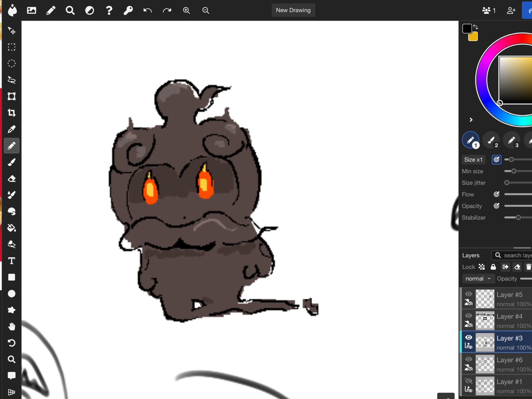
Task: Click the New Drawing title button
Action: (293, 10)
